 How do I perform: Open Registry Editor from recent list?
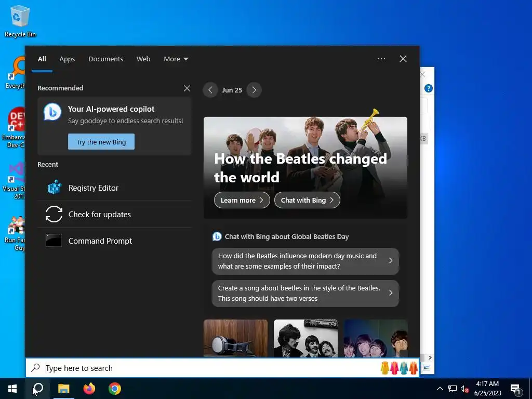114,188
